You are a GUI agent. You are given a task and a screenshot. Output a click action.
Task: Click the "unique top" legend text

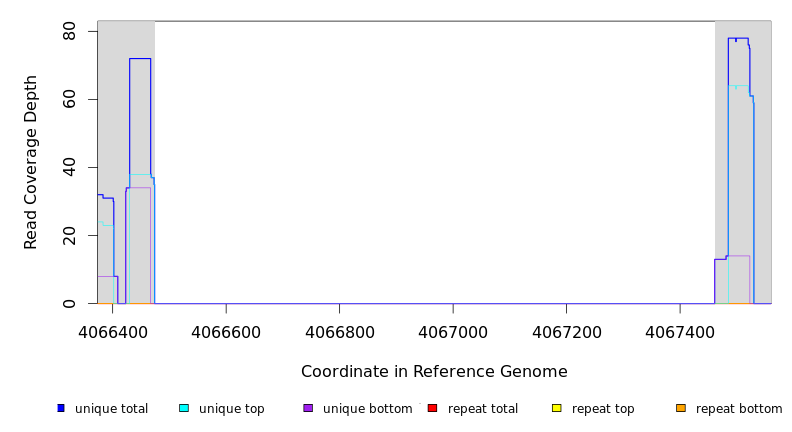232,409
